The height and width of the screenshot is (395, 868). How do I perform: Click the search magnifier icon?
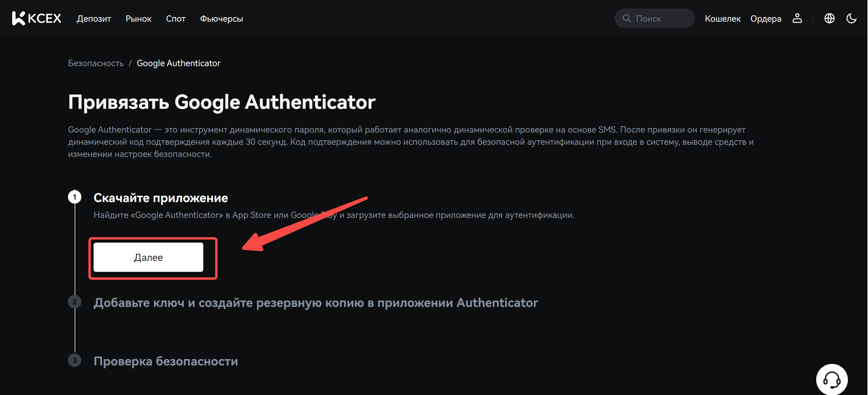point(626,18)
